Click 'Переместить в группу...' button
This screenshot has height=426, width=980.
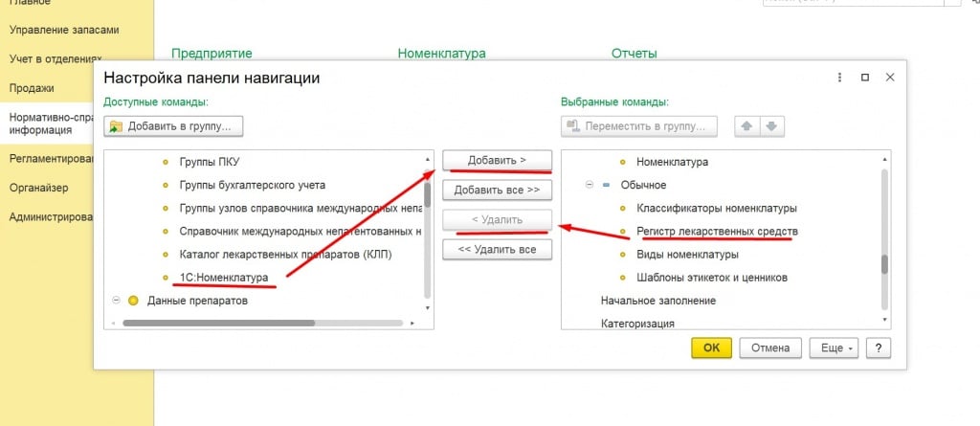coord(639,125)
